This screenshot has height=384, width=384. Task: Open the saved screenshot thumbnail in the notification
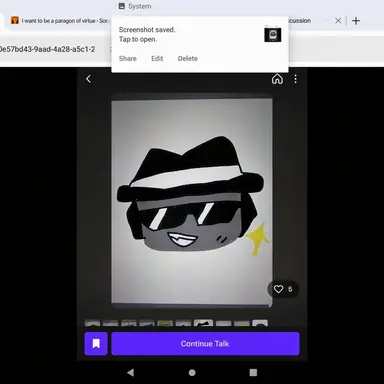point(273,35)
